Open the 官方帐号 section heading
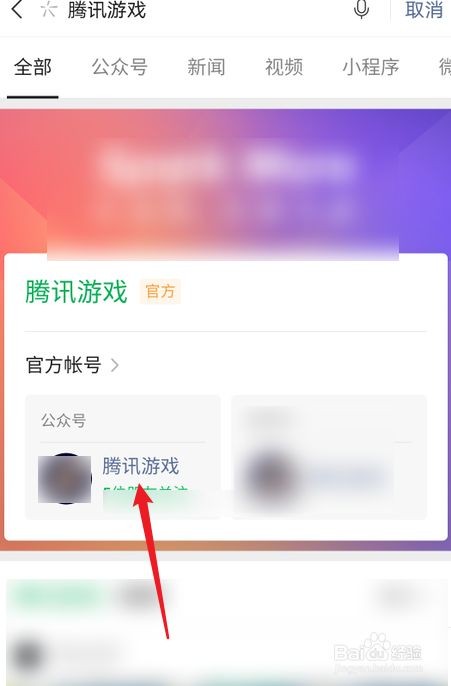Viewport: 451px width, 686px height. click(63, 365)
